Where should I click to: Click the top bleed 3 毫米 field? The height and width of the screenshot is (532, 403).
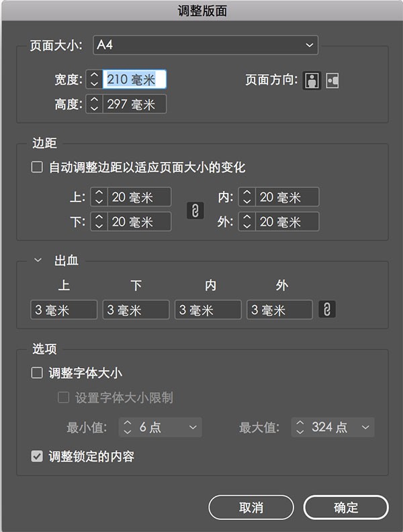click(x=64, y=310)
